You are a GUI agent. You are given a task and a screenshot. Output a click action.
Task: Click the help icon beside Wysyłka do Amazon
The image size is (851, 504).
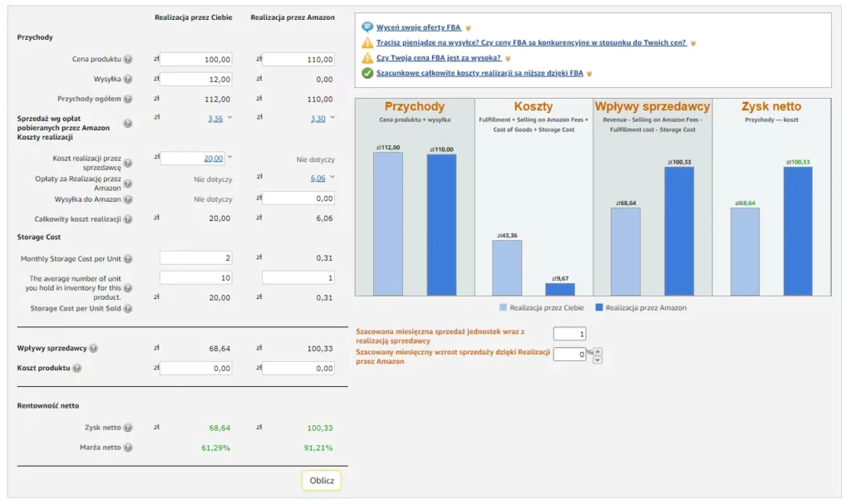coord(128,200)
